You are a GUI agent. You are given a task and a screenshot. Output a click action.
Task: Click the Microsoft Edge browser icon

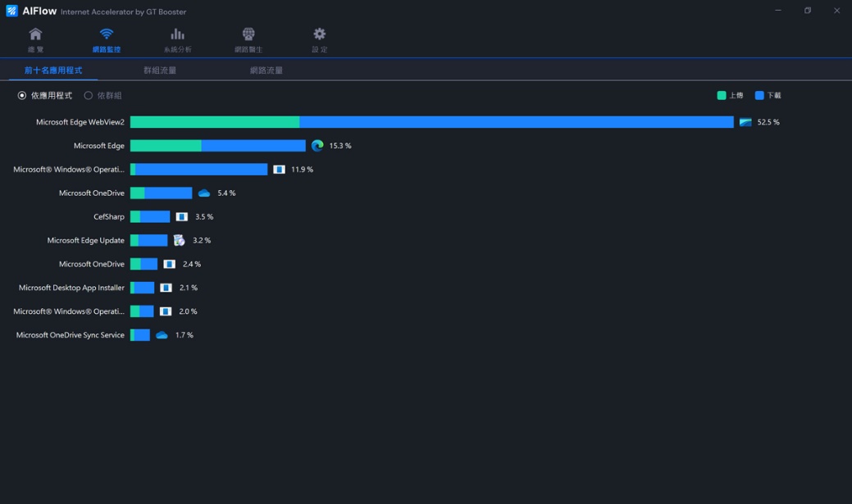(317, 146)
